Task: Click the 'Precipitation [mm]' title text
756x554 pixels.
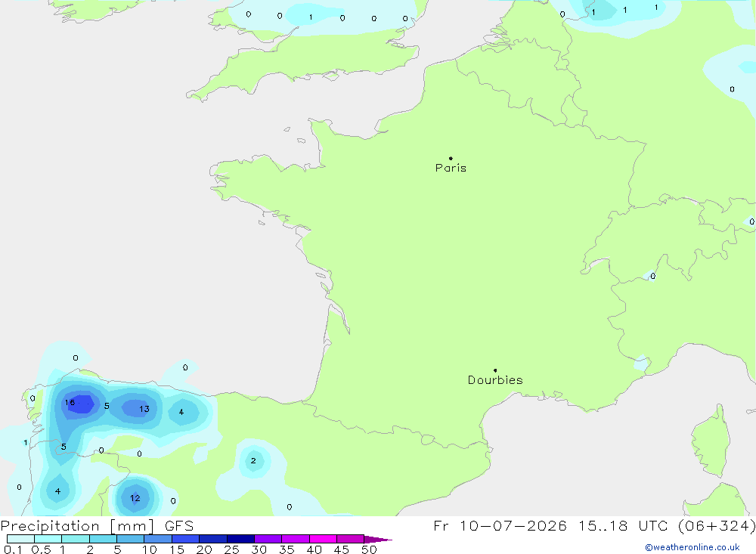Action: 77,526
